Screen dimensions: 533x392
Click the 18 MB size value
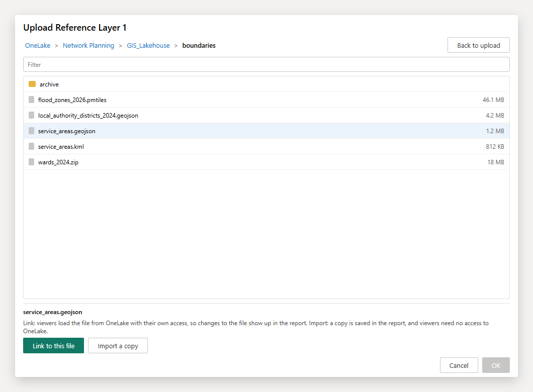pyautogui.click(x=496, y=162)
